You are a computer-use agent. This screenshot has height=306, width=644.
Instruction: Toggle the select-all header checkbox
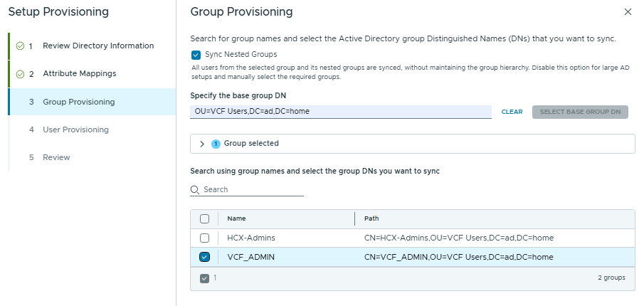(204, 219)
